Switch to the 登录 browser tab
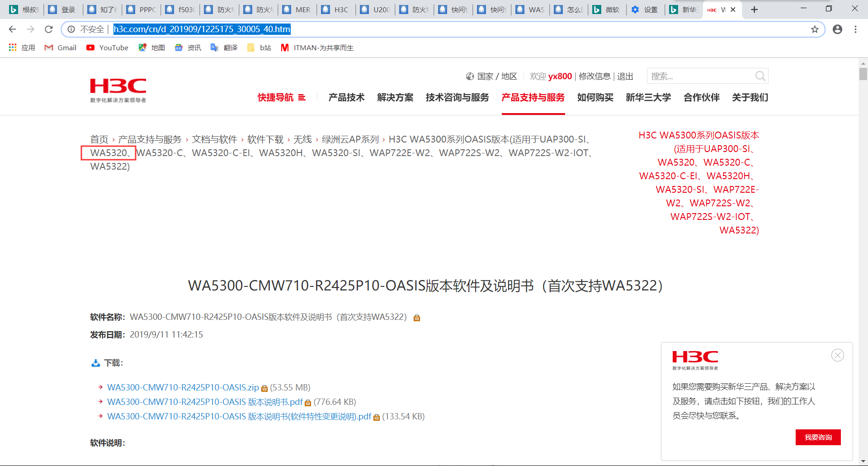Viewport: 868px width, 466px height. pos(63,10)
